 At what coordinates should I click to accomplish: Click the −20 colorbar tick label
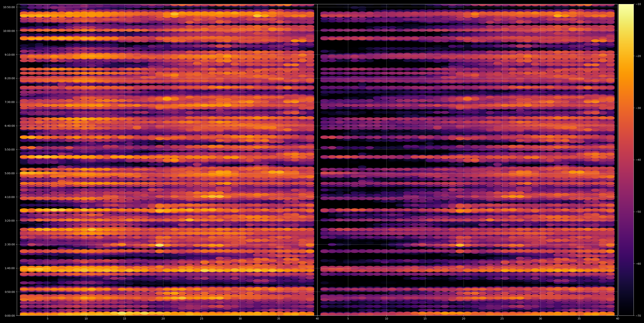pos(638,56)
